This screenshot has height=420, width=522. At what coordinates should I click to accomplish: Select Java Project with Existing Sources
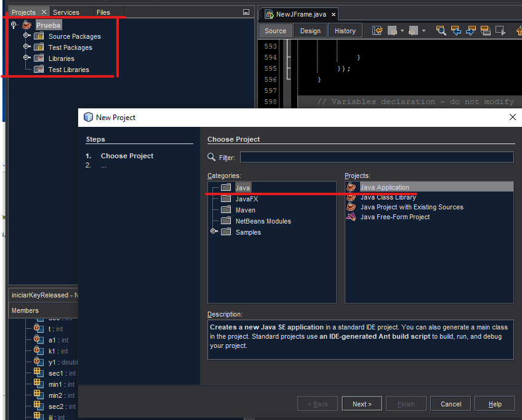click(x=412, y=207)
